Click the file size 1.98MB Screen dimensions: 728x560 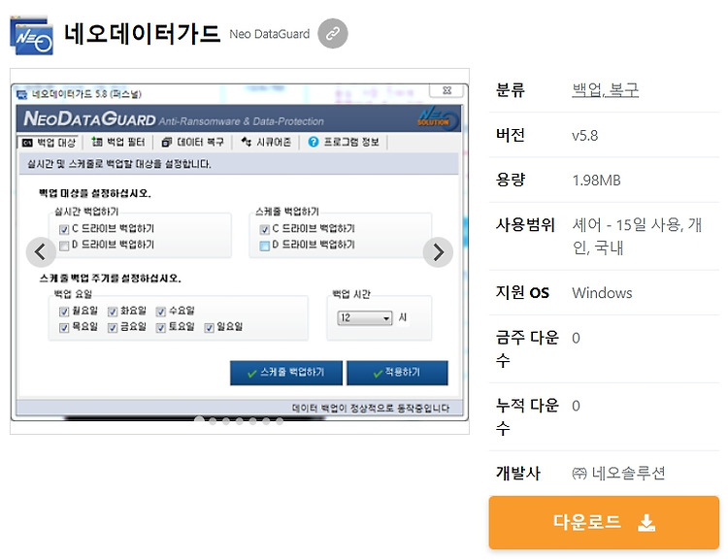[x=596, y=181]
